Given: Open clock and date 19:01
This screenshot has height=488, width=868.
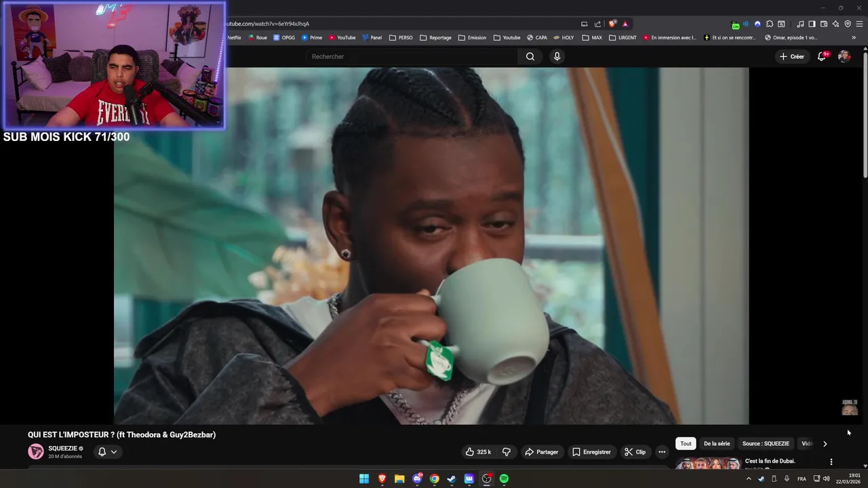Looking at the screenshot, I should (848, 479).
